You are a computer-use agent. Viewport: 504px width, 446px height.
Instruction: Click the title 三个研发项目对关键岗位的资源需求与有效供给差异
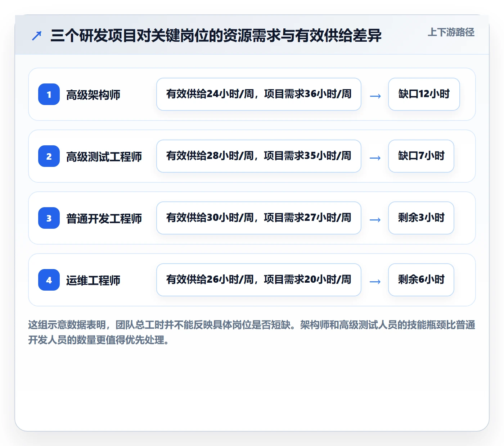[216, 36]
